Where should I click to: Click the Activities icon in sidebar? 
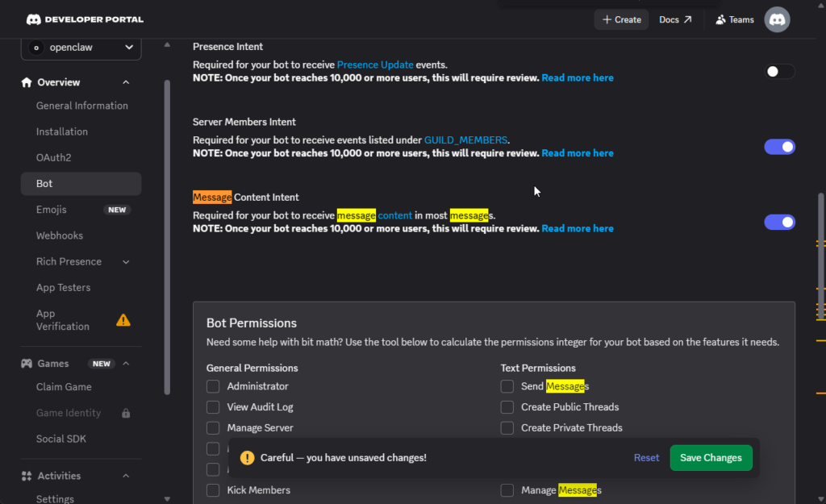[x=27, y=476]
